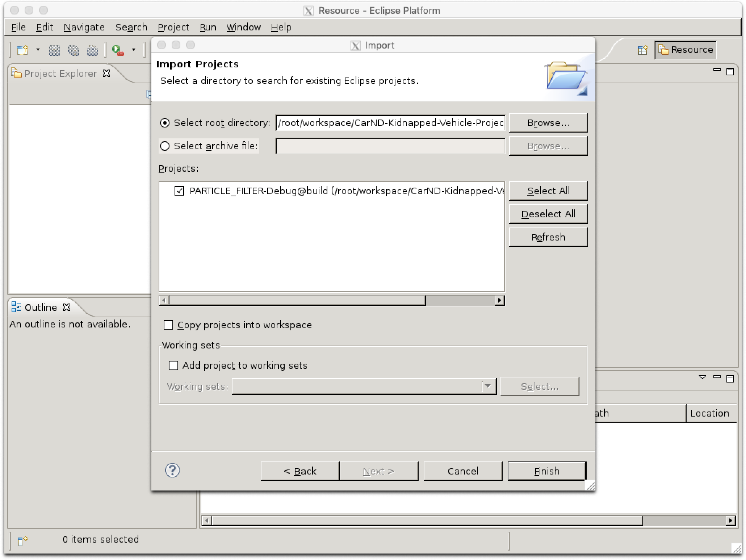Select the archive file radio button
The height and width of the screenshot is (560, 746).
click(165, 145)
